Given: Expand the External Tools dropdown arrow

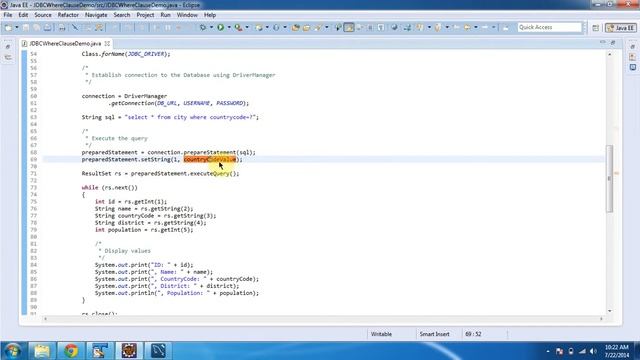Looking at the screenshot, I should coord(247,28).
